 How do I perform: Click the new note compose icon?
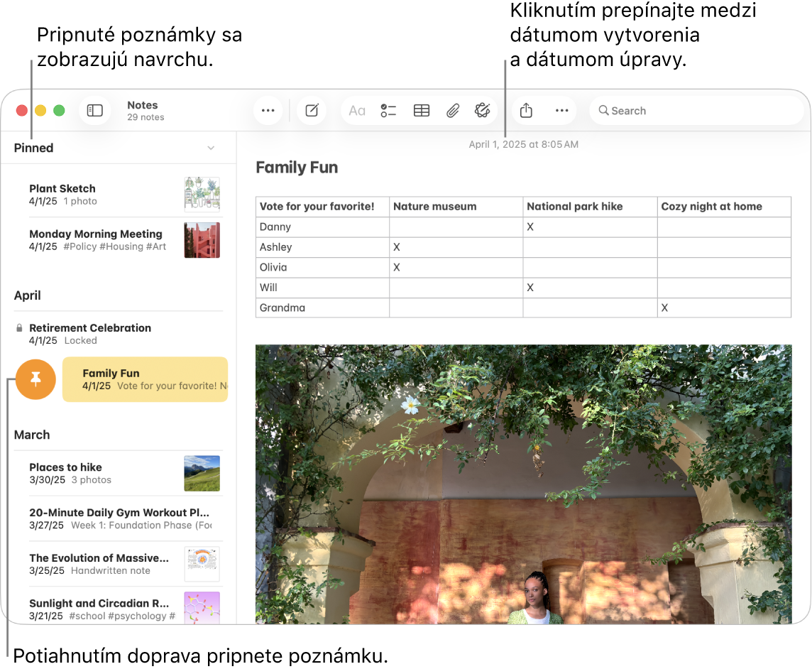point(312,111)
